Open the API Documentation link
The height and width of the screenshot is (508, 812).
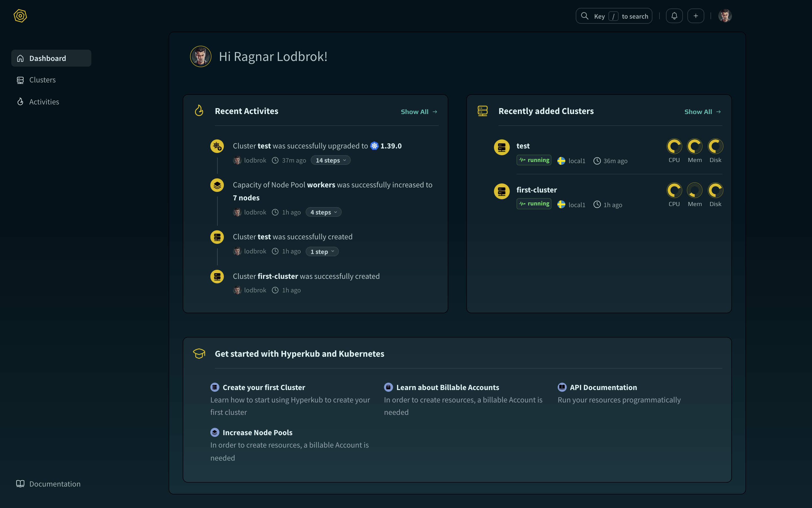click(x=603, y=387)
